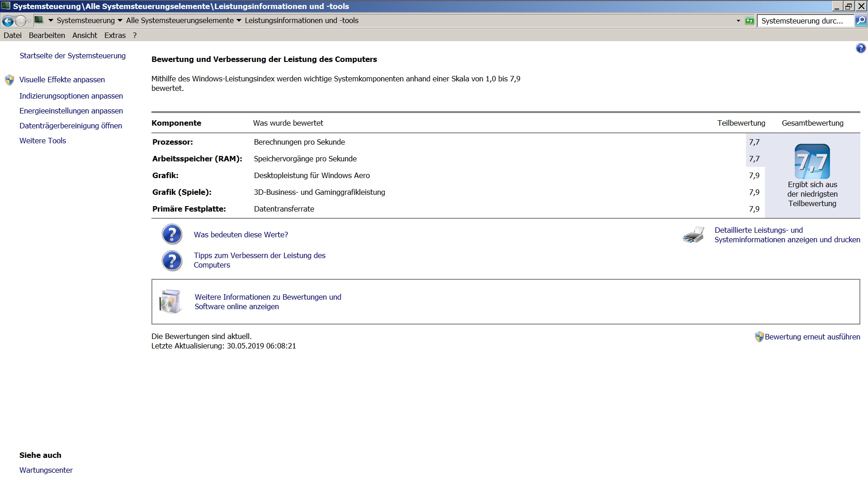Click the blue help icon at top right

pos(861,48)
